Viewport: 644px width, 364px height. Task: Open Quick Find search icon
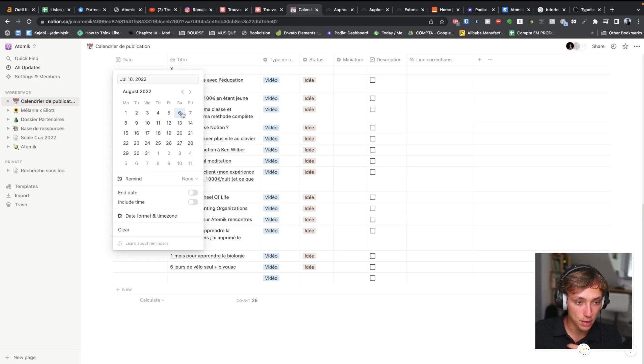point(8,58)
